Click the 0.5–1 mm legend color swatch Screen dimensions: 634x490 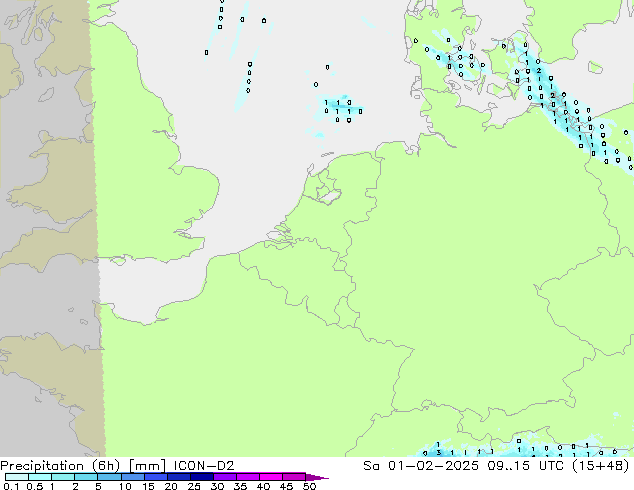(x=40, y=477)
